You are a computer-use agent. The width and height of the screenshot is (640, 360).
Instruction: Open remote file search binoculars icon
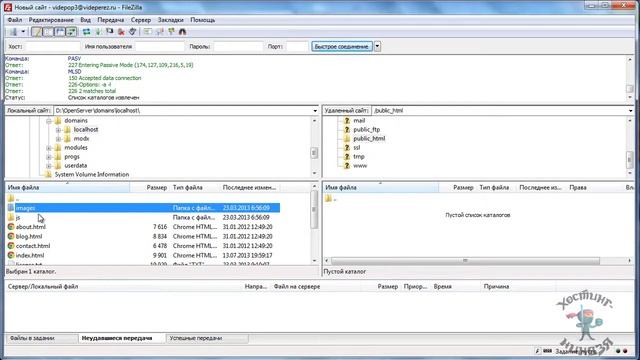pyautogui.click(x=182, y=32)
